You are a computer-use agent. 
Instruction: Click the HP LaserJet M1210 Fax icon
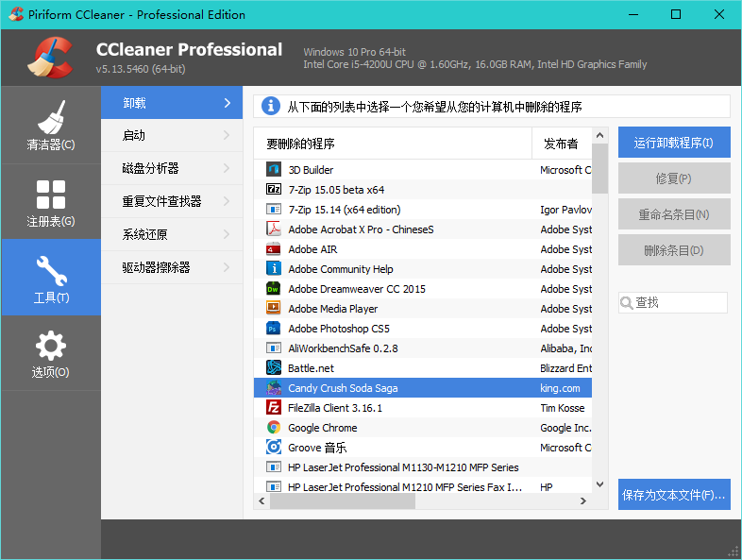coord(274,486)
